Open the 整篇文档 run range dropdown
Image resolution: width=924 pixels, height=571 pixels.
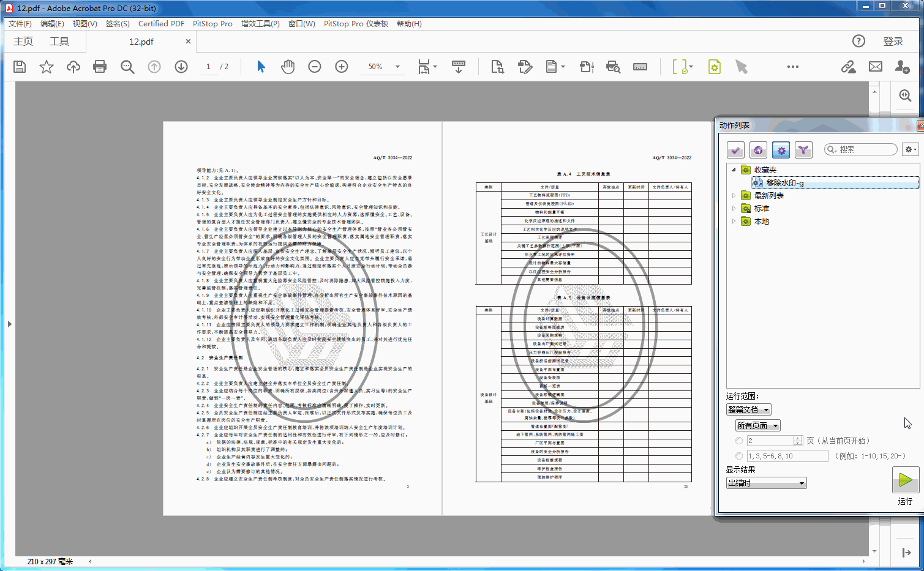click(x=749, y=409)
